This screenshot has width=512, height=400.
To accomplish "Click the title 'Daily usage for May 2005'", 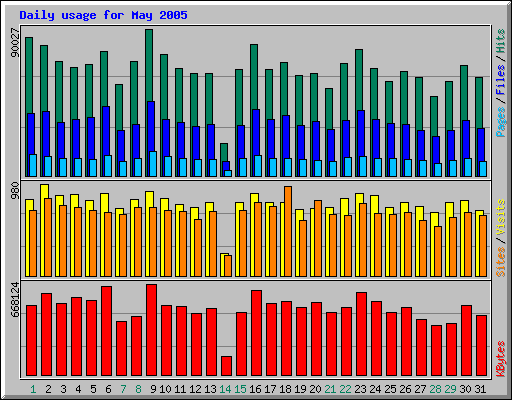I will 103,15.
